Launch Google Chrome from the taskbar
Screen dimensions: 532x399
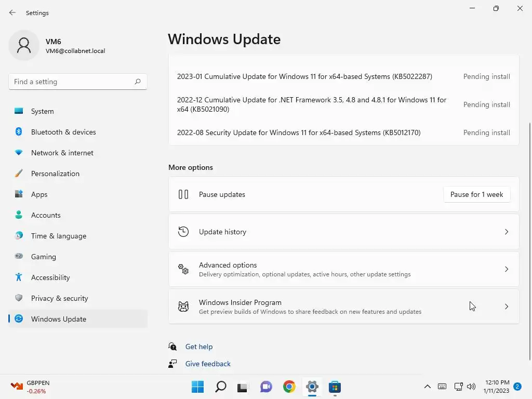point(289,387)
